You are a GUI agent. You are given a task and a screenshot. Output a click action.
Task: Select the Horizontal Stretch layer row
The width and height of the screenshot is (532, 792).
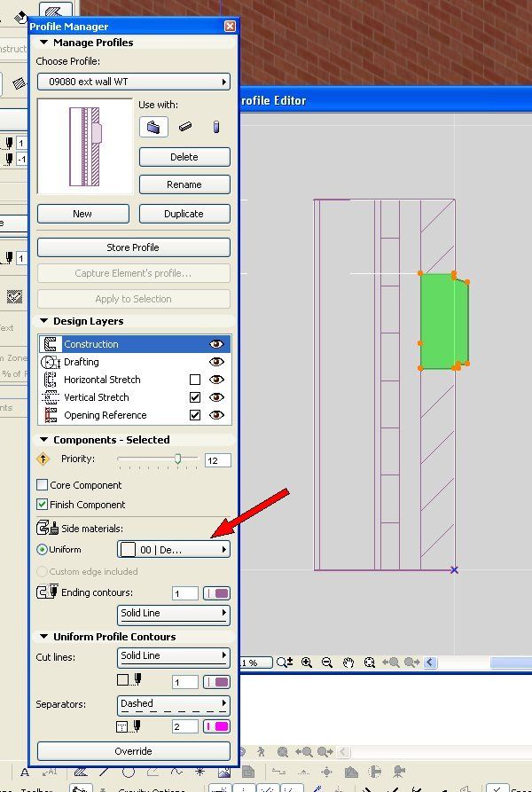tap(135, 380)
